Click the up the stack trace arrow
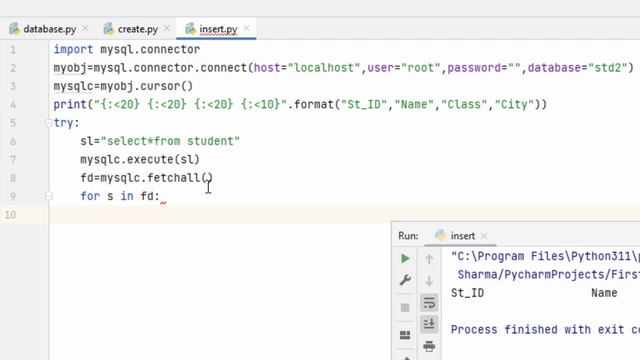 tap(429, 259)
